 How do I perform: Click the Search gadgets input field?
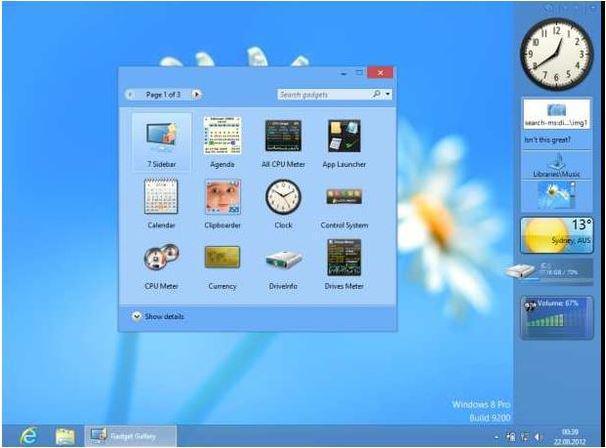tap(324, 94)
